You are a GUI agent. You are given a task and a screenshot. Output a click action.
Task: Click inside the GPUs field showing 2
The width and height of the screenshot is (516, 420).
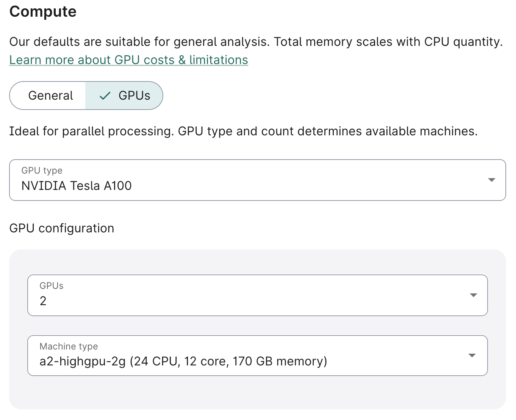pos(152,301)
